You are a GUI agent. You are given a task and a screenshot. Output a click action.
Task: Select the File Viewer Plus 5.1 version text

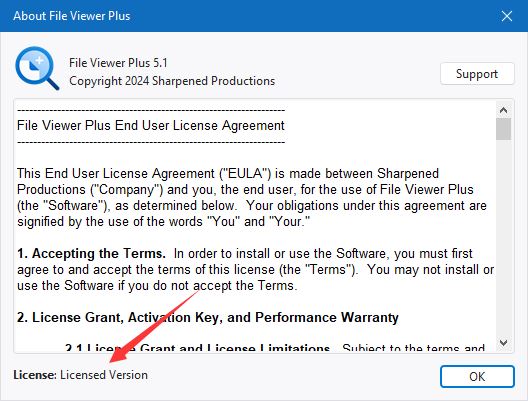pos(118,63)
